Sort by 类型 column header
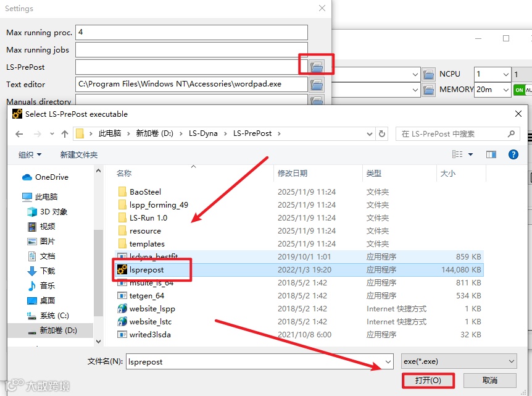This screenshot has height=396, width=532. [373, 173]
